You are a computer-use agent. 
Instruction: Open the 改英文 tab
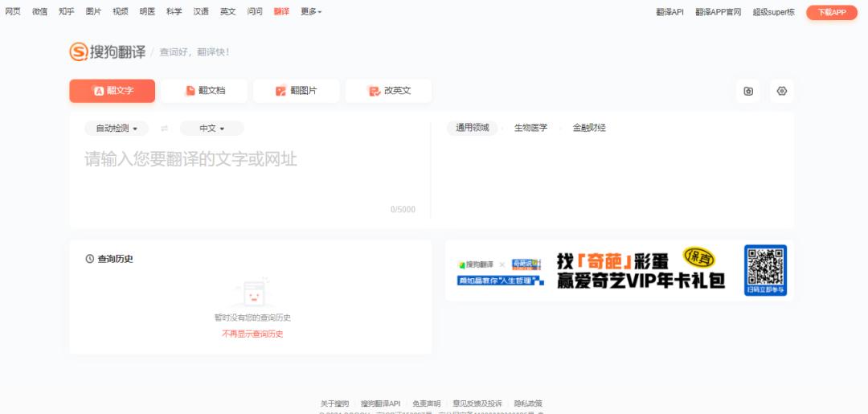tap(389, 91)
